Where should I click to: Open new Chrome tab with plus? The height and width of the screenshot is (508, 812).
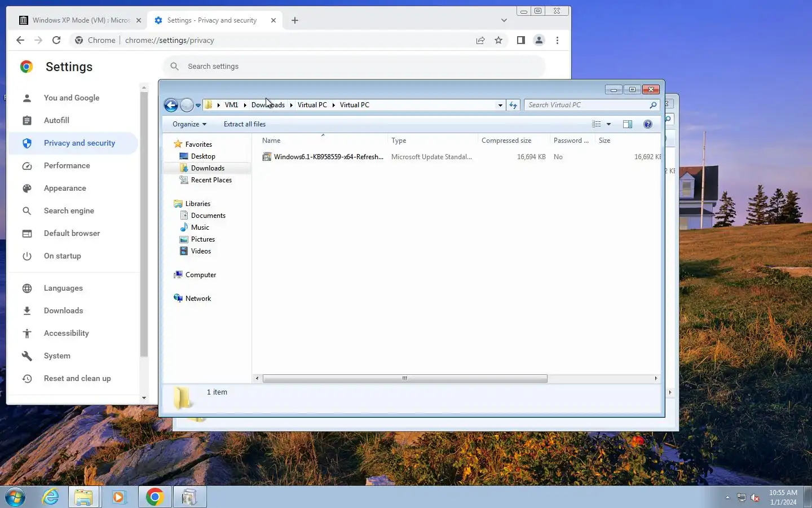coord(295,20)
